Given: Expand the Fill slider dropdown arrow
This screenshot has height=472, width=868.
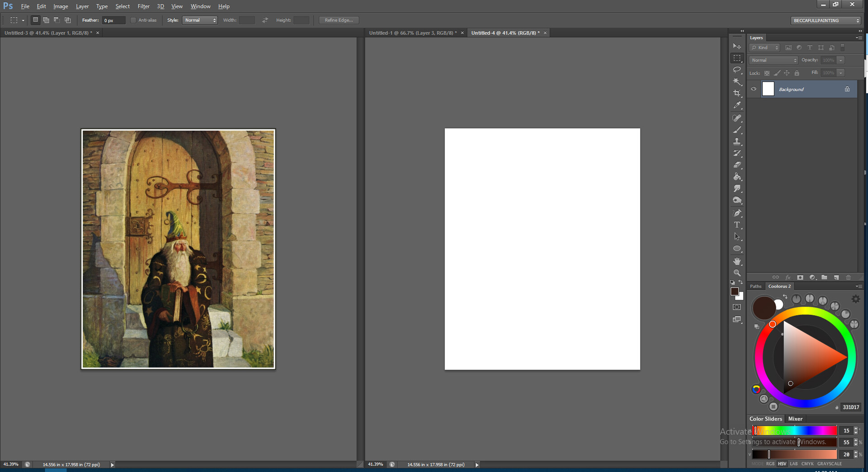Looking at the screenshot, I should (x=840, y=73).
